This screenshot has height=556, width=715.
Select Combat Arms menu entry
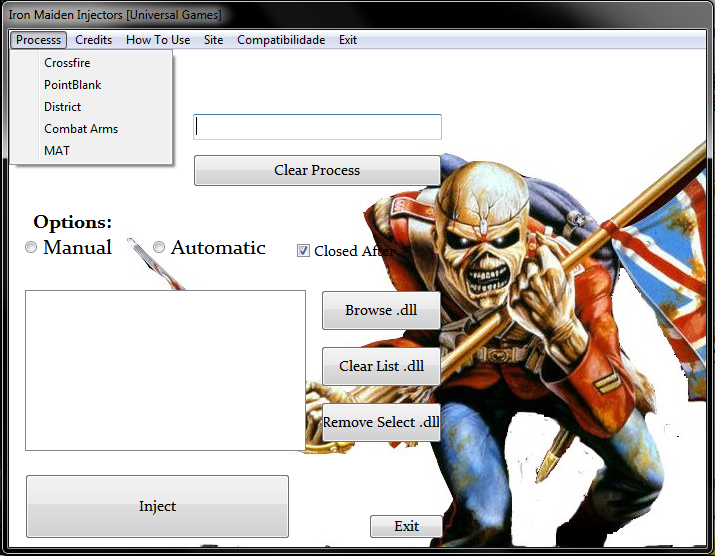(81, 129)
